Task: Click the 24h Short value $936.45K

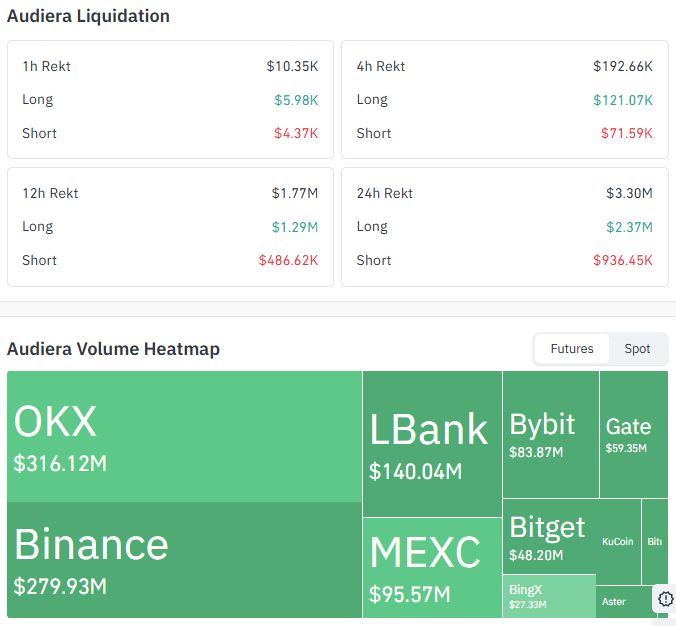Action: (623, 260)
